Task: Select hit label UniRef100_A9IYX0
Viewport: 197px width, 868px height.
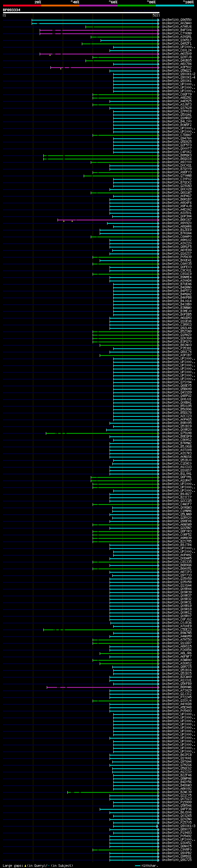Action: 176,162
